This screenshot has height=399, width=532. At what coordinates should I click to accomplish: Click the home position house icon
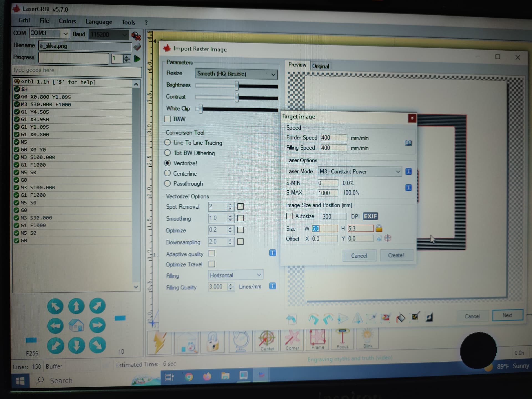click(x=76, y=326)
